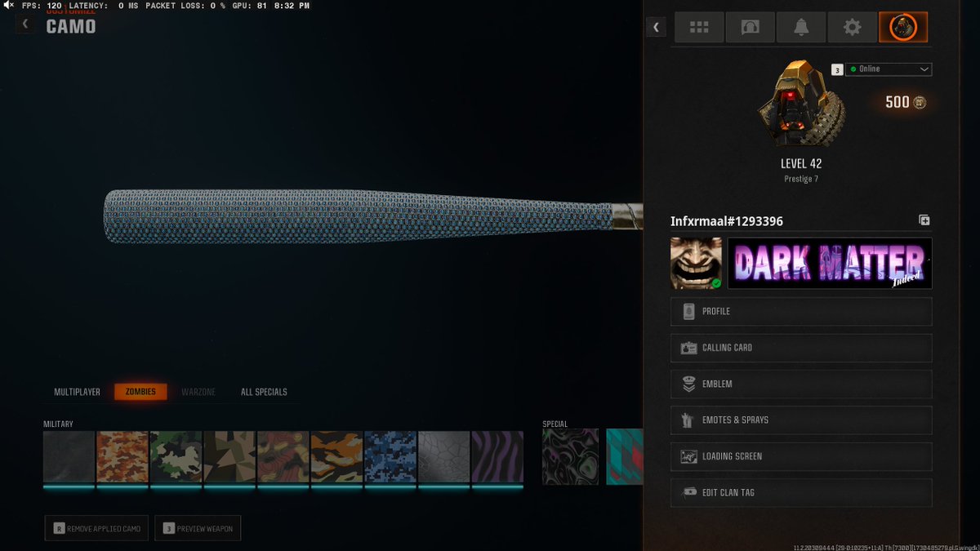Click Remove Applied Camo button
The image size is (980, 551).
pos(97,528)
